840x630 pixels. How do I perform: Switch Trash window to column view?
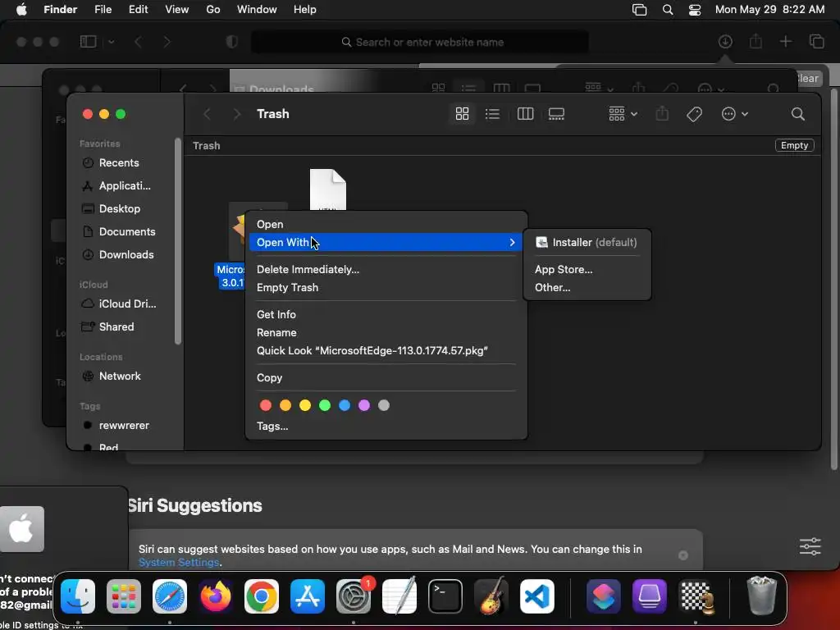click(x=525, y=113)
